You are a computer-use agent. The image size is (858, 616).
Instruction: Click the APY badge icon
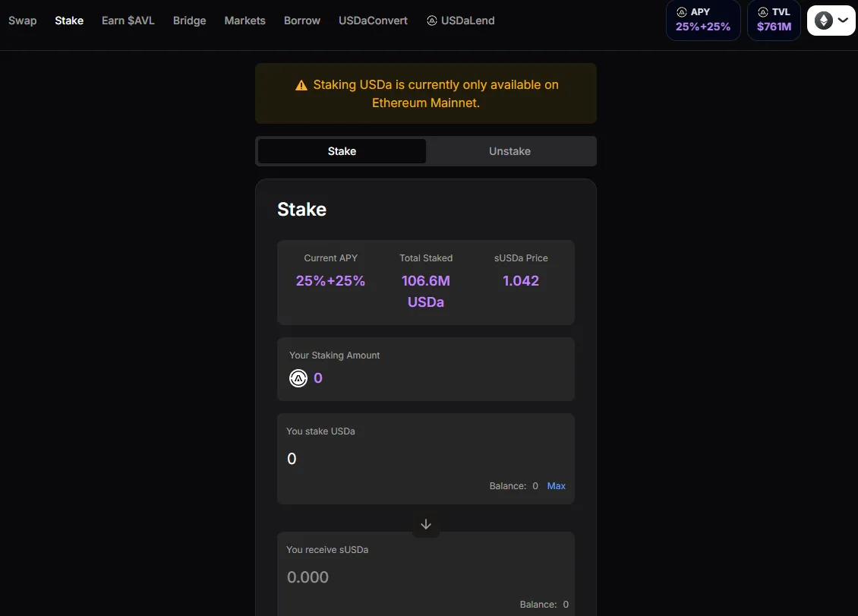tap(682, 12)
